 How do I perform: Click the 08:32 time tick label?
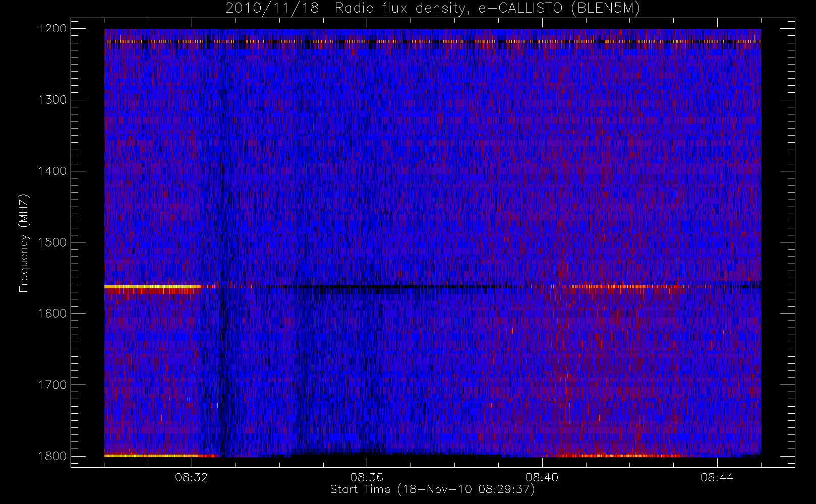point(192,477)
